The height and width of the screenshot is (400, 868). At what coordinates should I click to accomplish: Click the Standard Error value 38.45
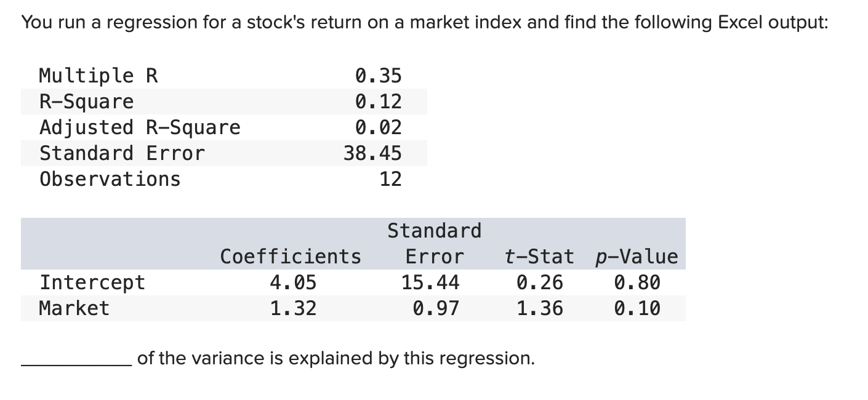pyautogui.click(x=372, y=153)
